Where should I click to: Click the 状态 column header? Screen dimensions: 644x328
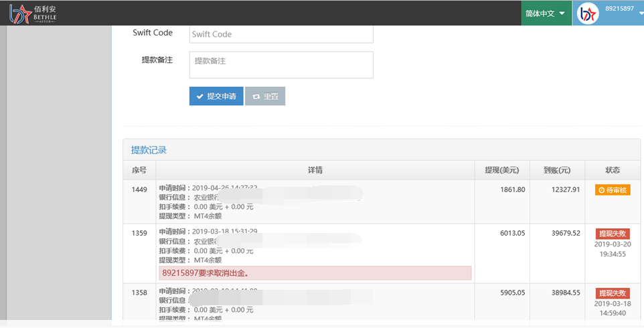(612, 170)
